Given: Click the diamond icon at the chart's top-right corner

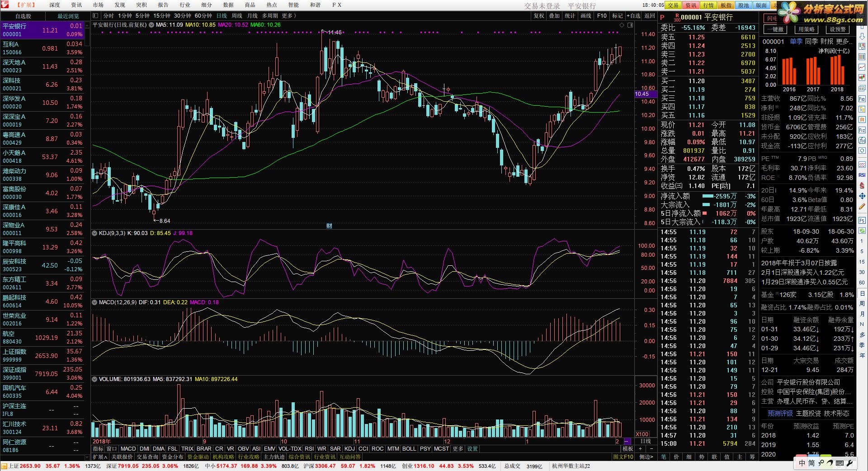Looking at the screenshot, I should tap(623, 25).
